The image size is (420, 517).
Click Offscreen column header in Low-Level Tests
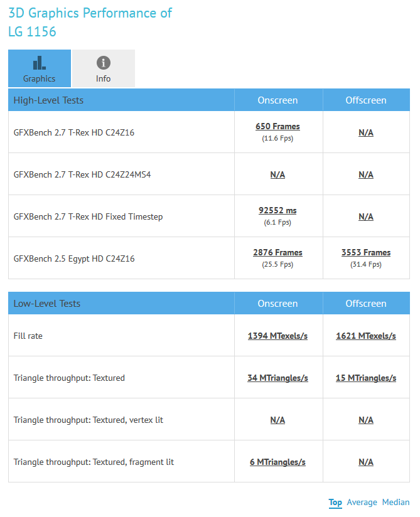(x=366, y=303)
